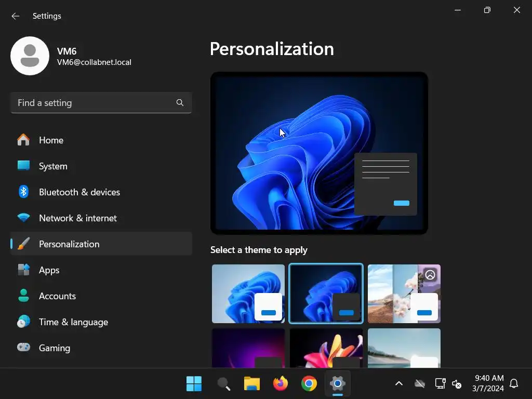Click the Apps grid icon

point(23,270)
